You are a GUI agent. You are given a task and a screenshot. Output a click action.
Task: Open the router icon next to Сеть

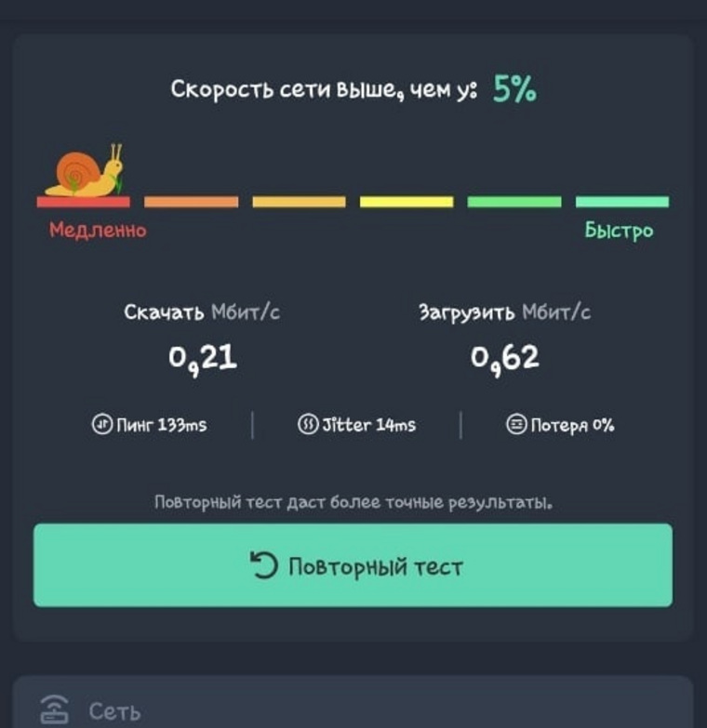point(54,710)
